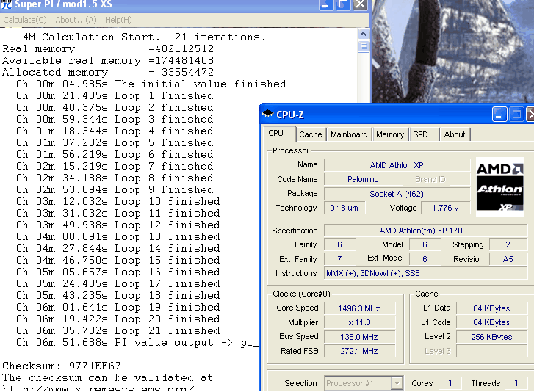Screen dimensions: 534x392
Task: Click the Level 2 value 256 KBytes
Action: pos(492,337)
